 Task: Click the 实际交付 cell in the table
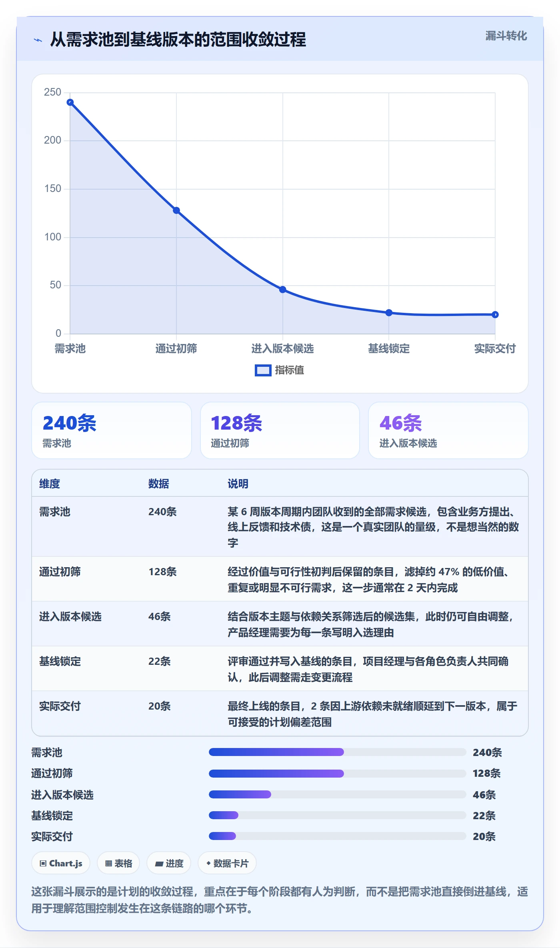[60, 706]
